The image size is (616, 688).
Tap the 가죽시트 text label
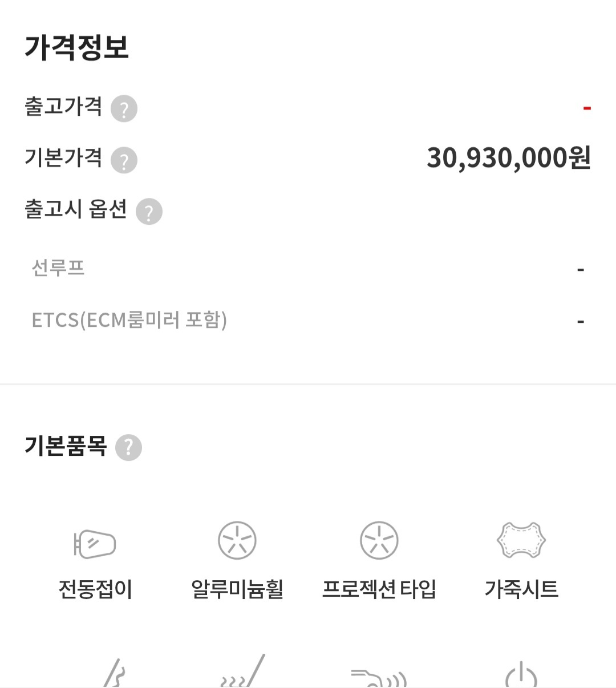pos(521,589)
